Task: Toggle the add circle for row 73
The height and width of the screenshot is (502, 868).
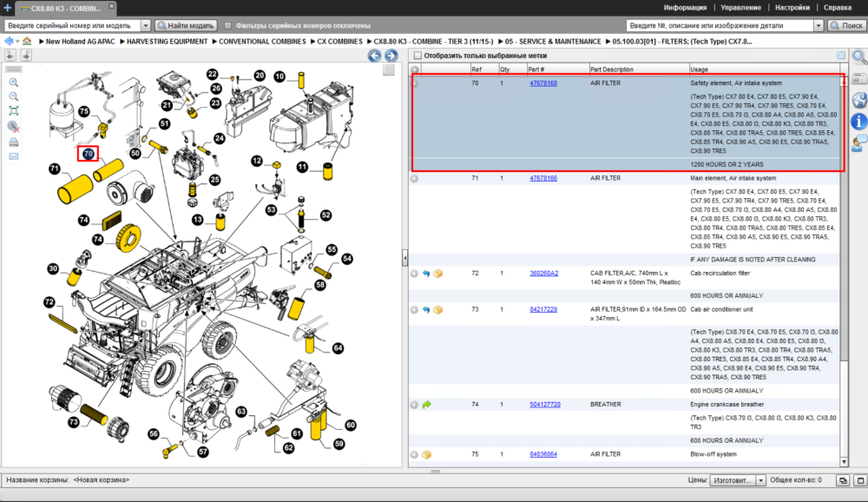Action: (414, 310)
